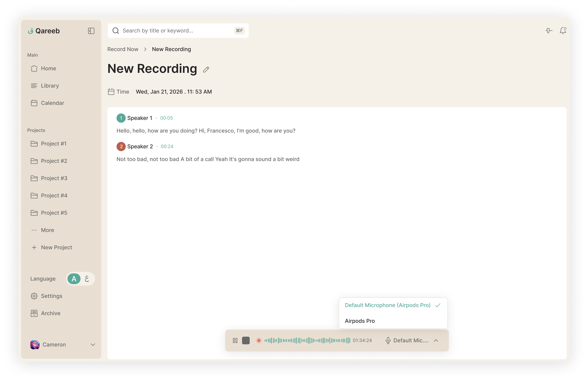Click the New Recording title heading
Image resolution: width=588 pixels, height=381 pixels.
coord(152,69)
